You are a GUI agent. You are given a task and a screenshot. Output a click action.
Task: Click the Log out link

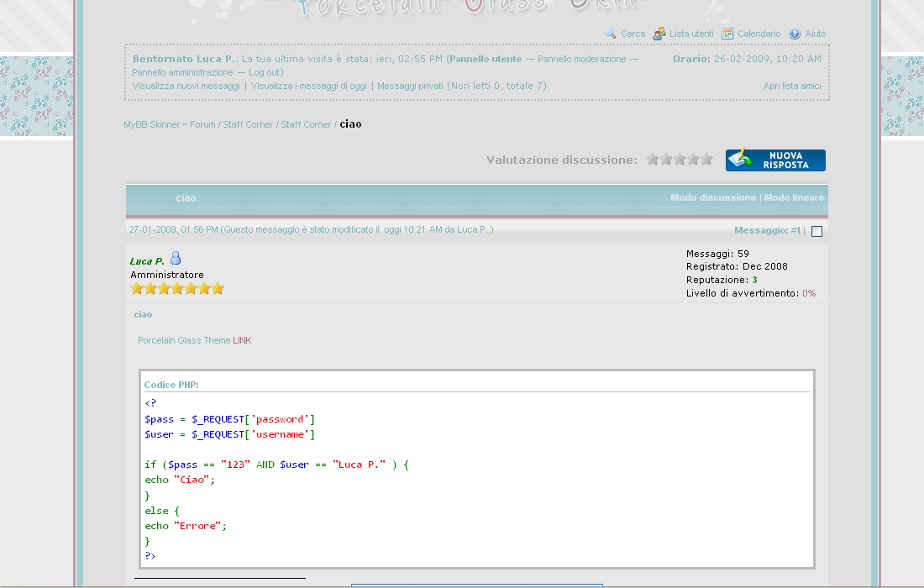click(x=265, y=72)
